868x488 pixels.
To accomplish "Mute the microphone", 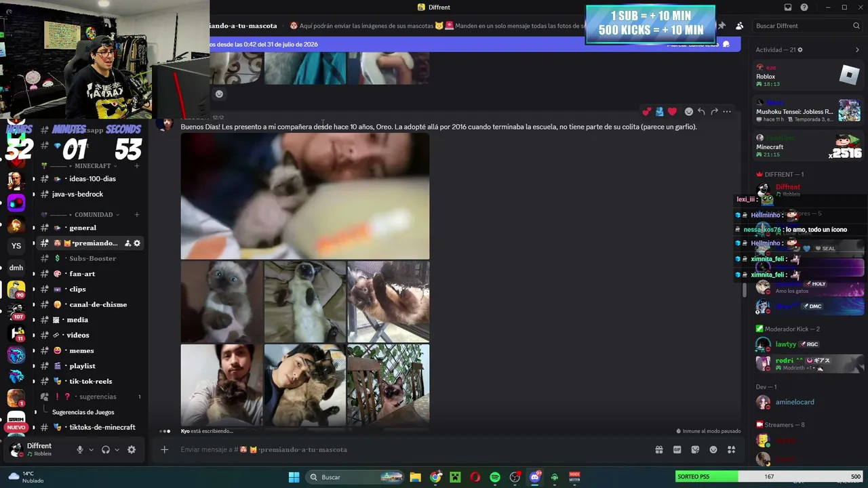I will [80, 449].
